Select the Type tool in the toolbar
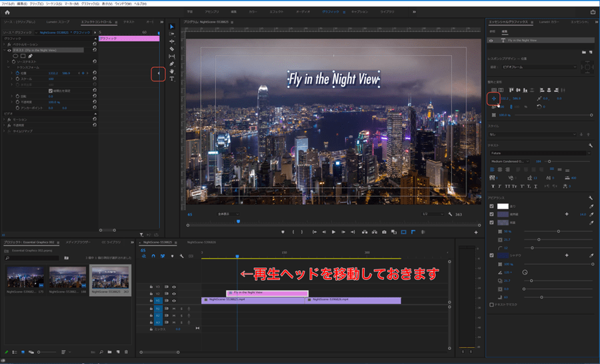Viewport: 600px width, 364px height. pos(171,79)
